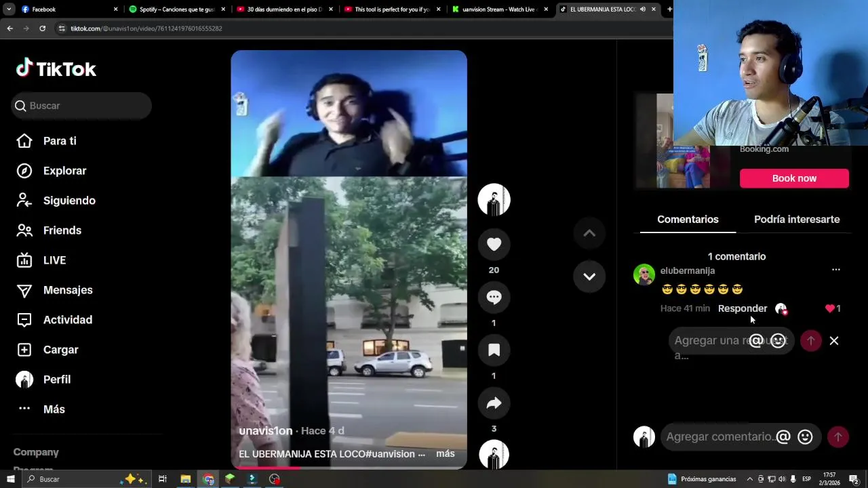868x488 pixels.
Task: Like eluberman­ija's comment with the red heart
Action: coord(830,308)
